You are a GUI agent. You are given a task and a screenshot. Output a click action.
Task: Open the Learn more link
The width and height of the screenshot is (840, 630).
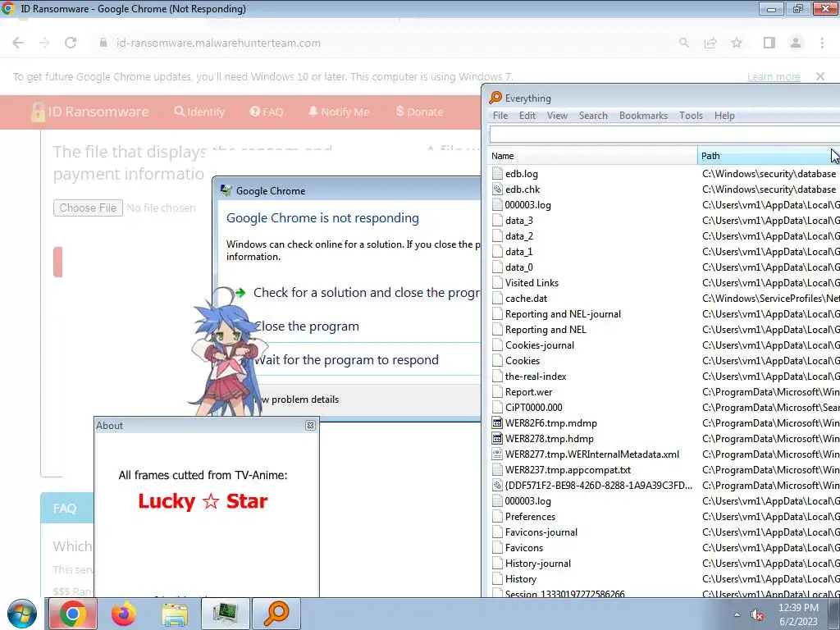pyautogui.click(x=774, y=77)
